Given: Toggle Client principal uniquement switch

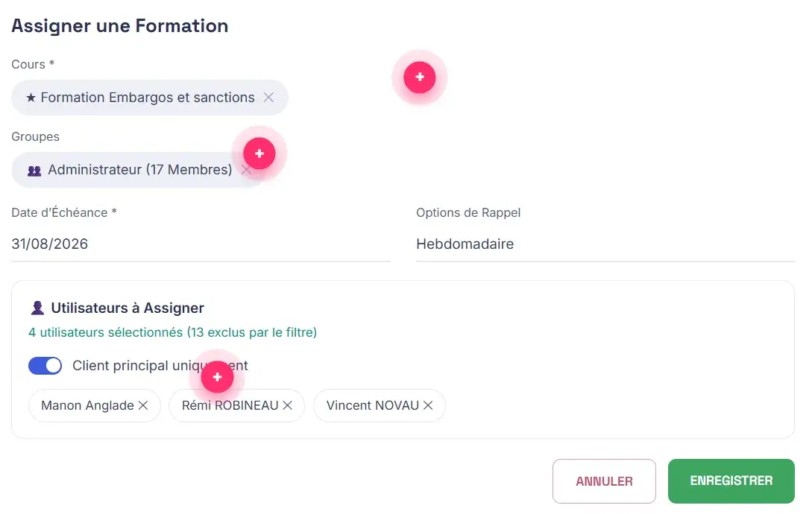Looking at the screenshot, I should pos(45,366).
